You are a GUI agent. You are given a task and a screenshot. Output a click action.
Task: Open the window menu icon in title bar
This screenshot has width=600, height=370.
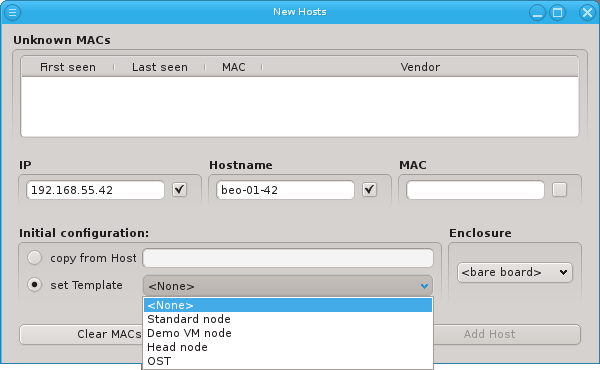point(12,12)
